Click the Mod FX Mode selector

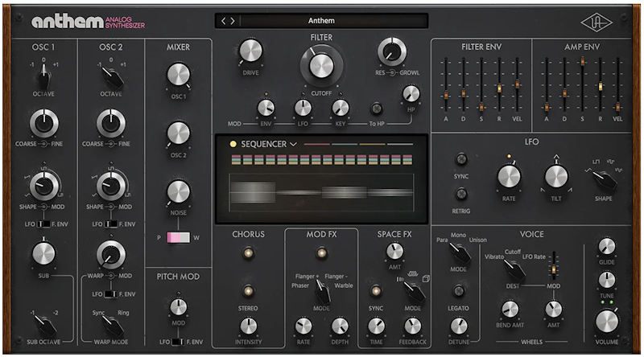point(323,290)
